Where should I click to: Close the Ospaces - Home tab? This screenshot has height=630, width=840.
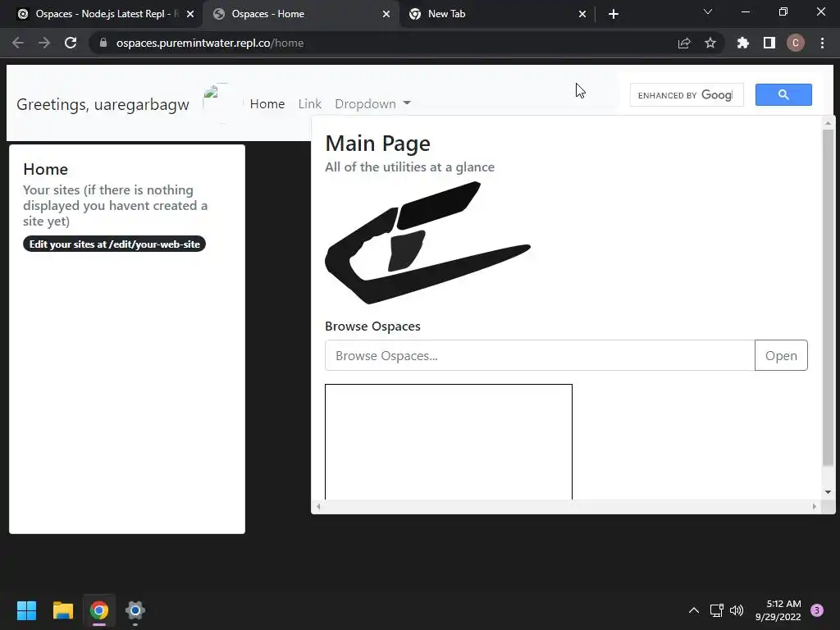[x=386, y=14]
